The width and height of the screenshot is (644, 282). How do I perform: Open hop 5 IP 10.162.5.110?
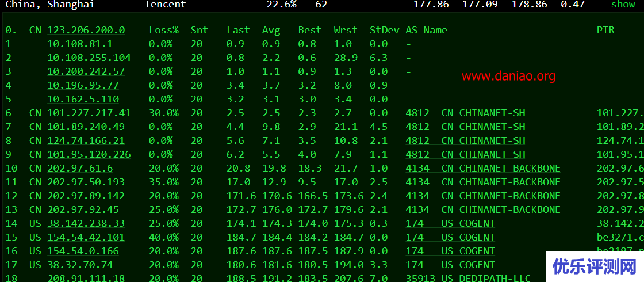tap(83, 99)
